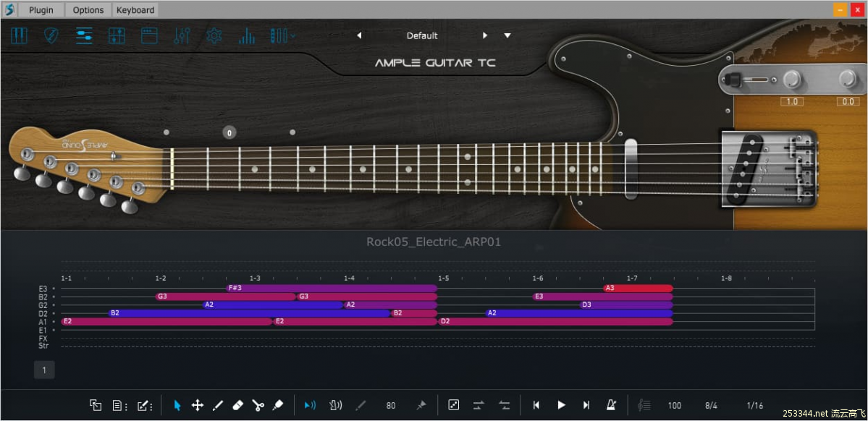868x421 pixels.
Task: Click the dice randomize icon
Action: point(453,406)
